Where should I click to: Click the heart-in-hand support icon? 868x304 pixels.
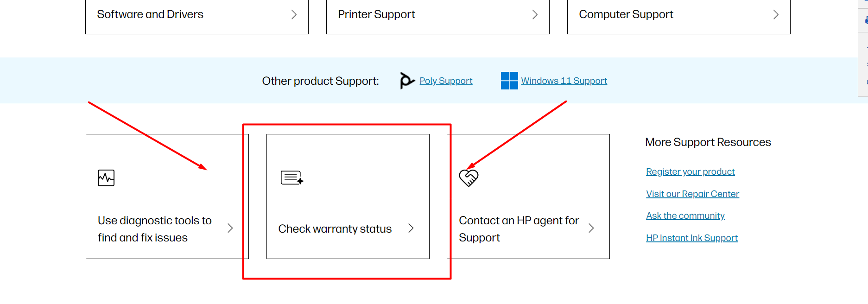(x=469, y=177)
